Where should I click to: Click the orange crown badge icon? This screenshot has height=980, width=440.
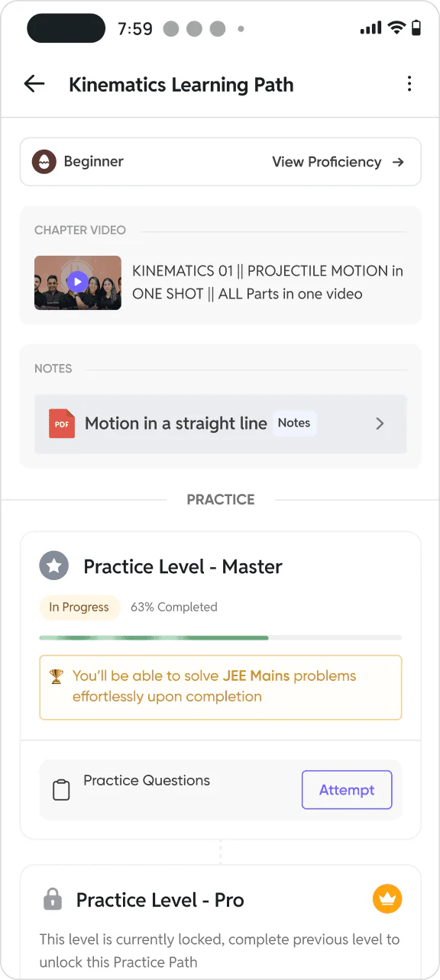pos(387,899)
